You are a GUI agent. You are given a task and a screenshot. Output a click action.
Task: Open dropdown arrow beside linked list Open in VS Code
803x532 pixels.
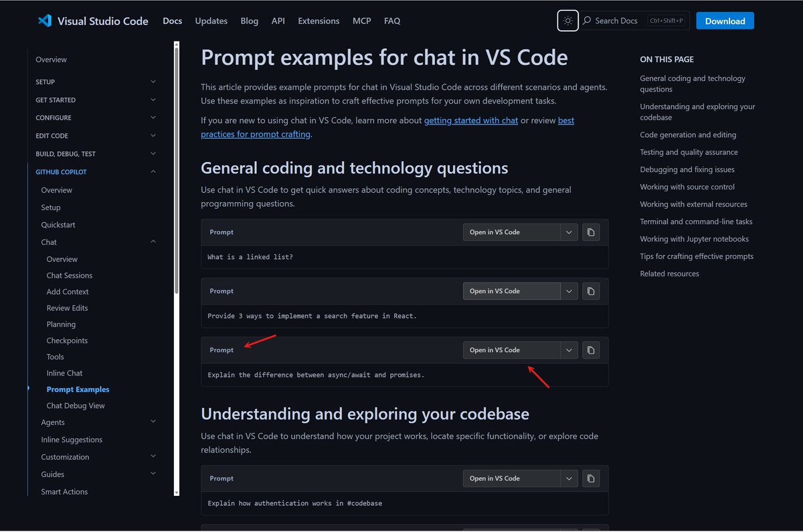pos(569,232)
